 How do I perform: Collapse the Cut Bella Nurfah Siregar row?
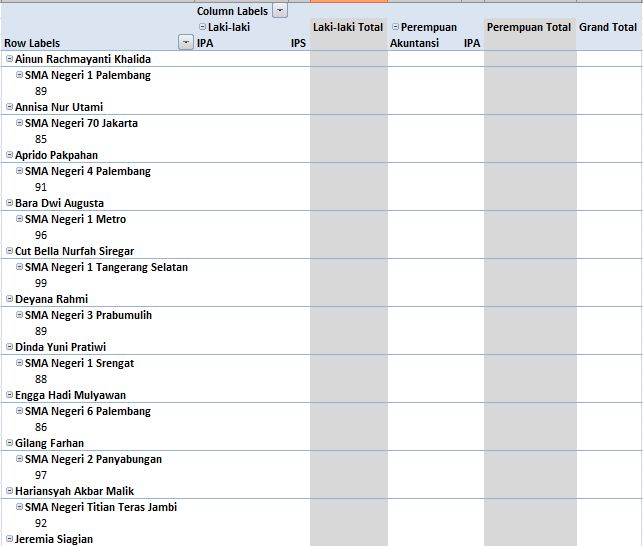[9, 251]
